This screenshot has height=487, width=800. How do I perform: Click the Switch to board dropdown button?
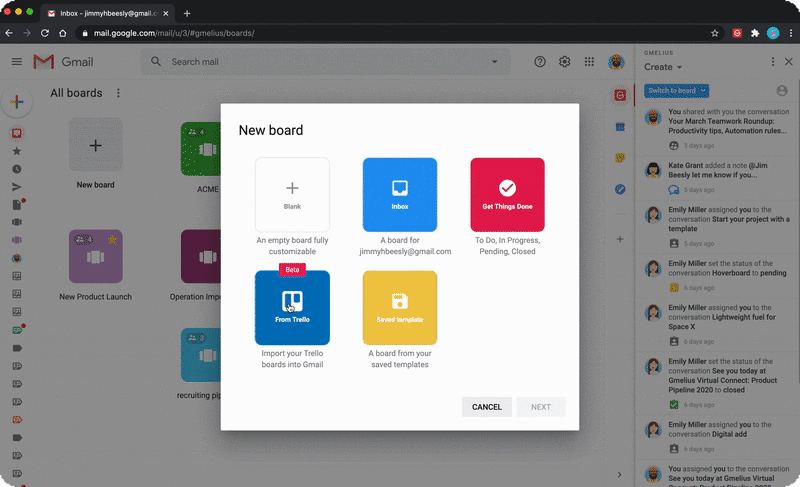click(x=677, y=91)
